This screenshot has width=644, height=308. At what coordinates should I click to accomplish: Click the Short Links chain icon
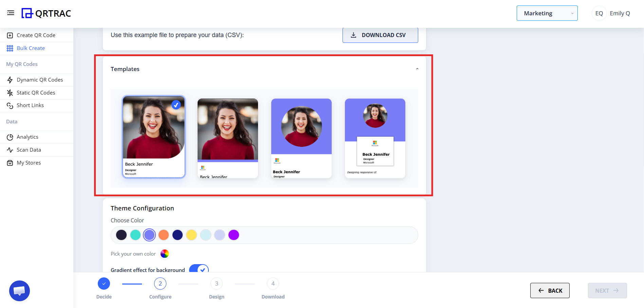coord(10,106)
